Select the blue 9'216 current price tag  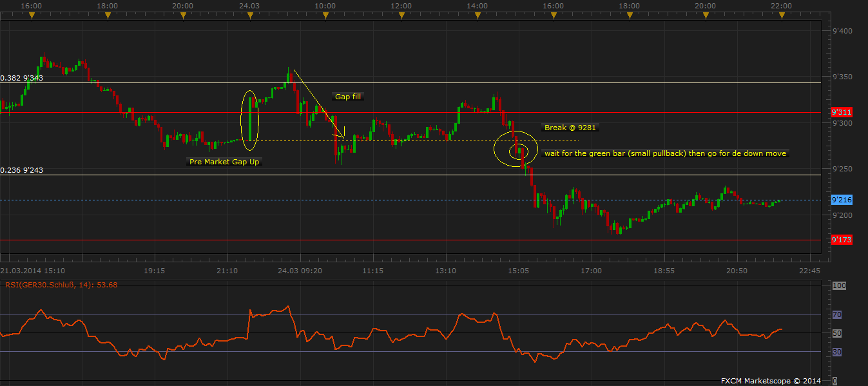tap(842, 200)
